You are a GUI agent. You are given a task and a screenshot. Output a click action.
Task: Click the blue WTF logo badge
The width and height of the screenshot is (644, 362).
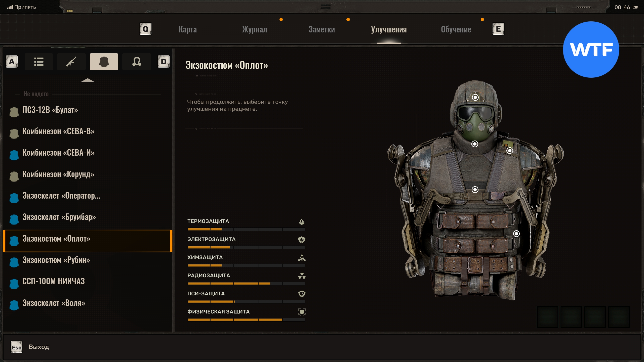pos(591,50)
